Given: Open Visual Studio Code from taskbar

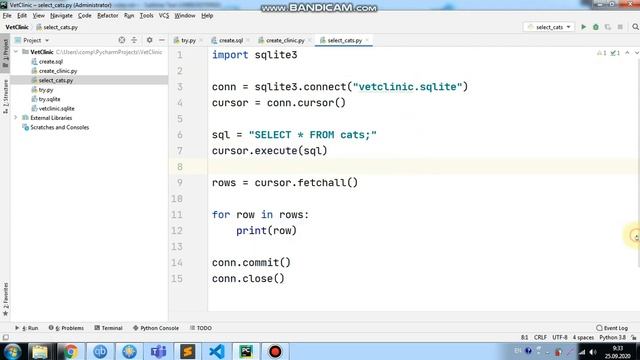Looking at the screenshot, I should (x=217, y=351).
